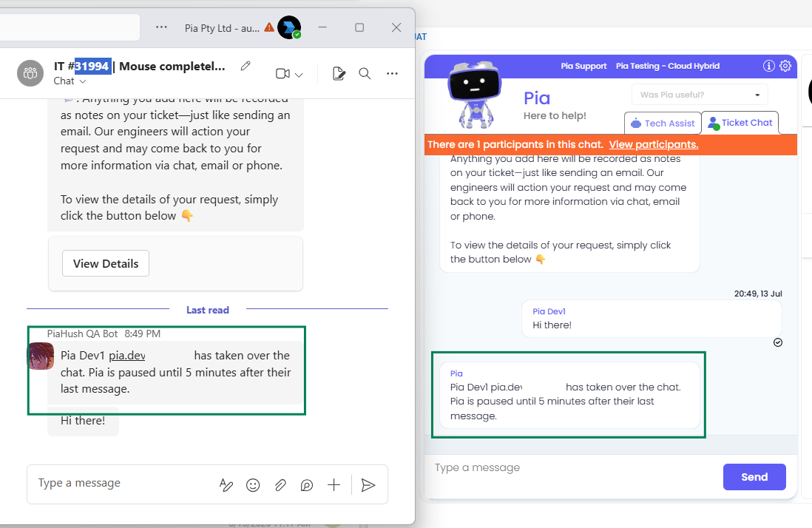This screenshot has width=812, height=528.
Task: Select the Ticket Chat tab
Action: coord(740,123)
